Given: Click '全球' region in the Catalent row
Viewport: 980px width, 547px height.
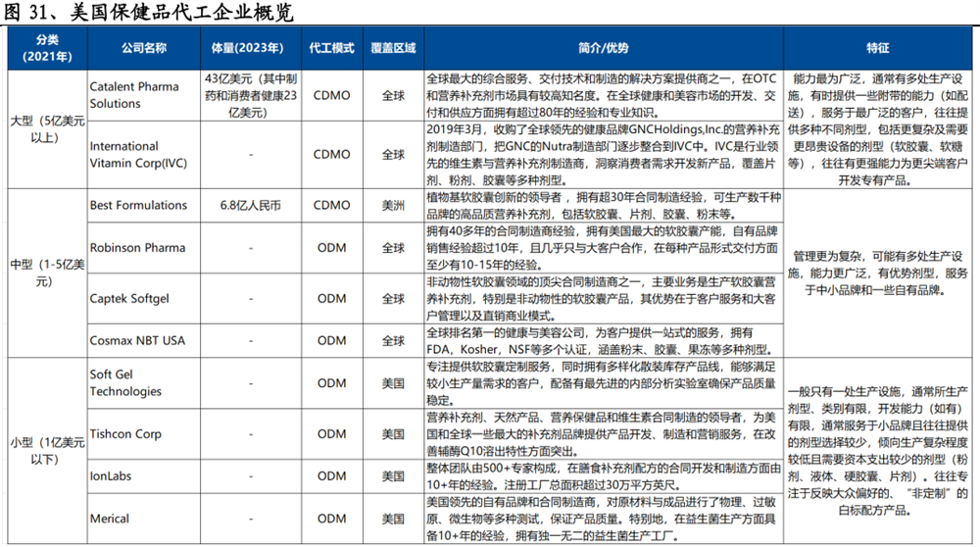Looking at the screenshot, I should [393, 95].
